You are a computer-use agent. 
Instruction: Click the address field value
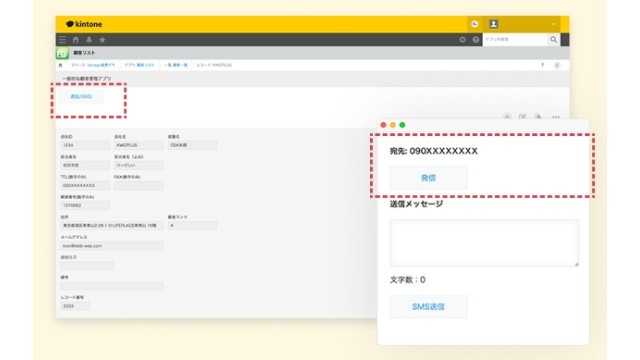pyautogui.click(x=112, y=225)
